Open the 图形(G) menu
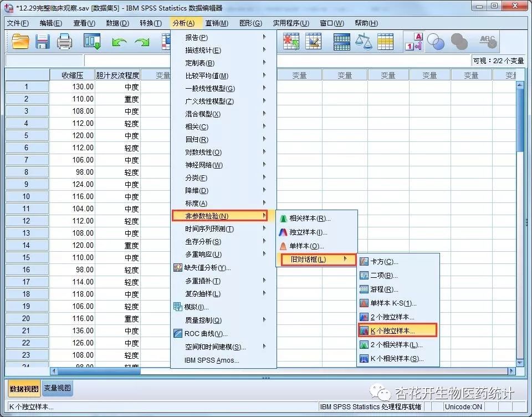 point(249,23)
